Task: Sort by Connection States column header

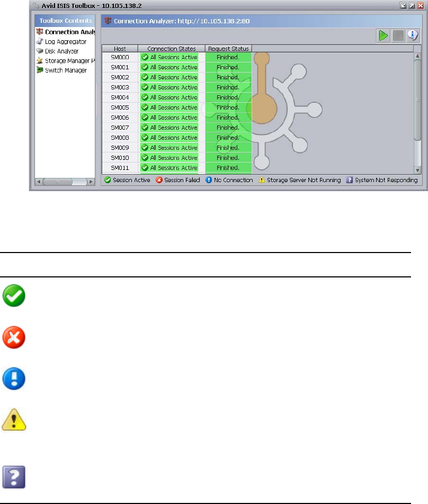Action: [x=172, y=49]
